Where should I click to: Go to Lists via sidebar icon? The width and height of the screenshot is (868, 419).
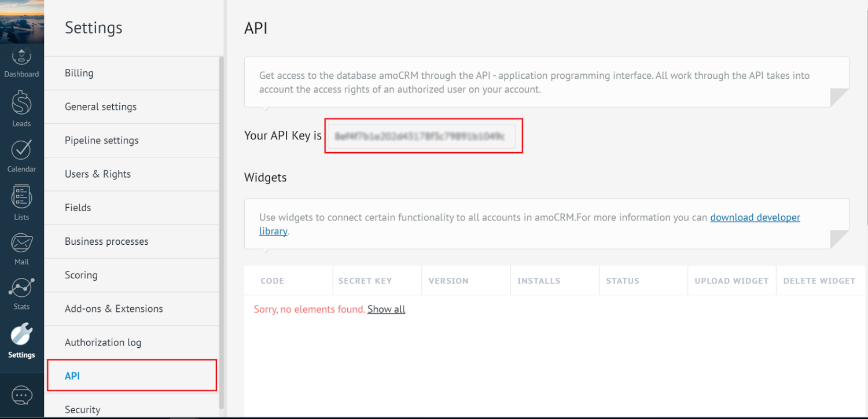(x=21, y=200)
